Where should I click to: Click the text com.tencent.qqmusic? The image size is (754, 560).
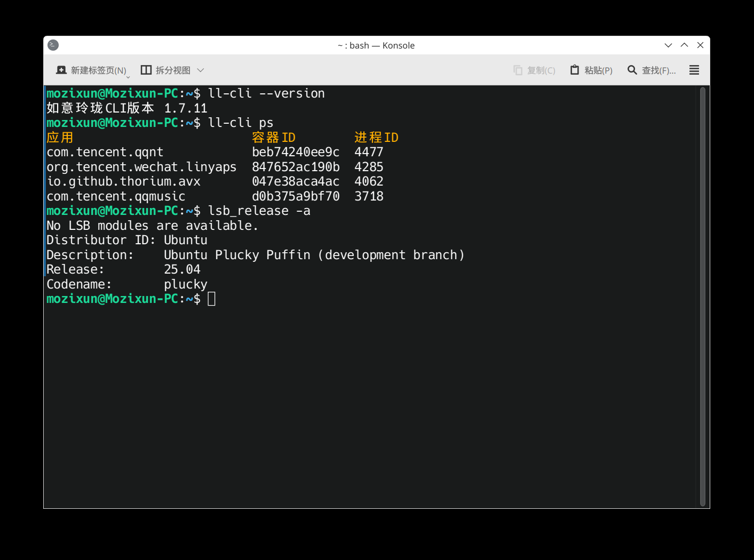[x=116, y=196]
